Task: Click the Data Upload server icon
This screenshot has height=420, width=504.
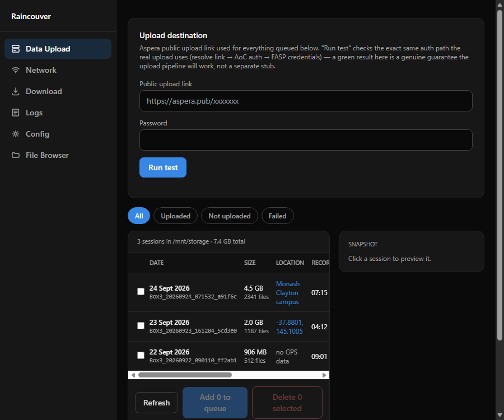Action: (x=16, y=49)
